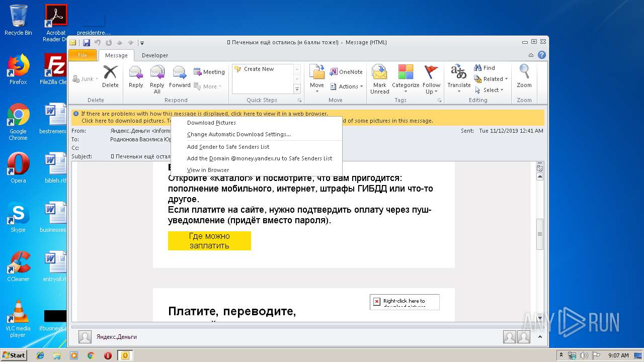Viewport: 644px width, 362px height.
Task: Forward this email message
Action: tap(180, 76)
